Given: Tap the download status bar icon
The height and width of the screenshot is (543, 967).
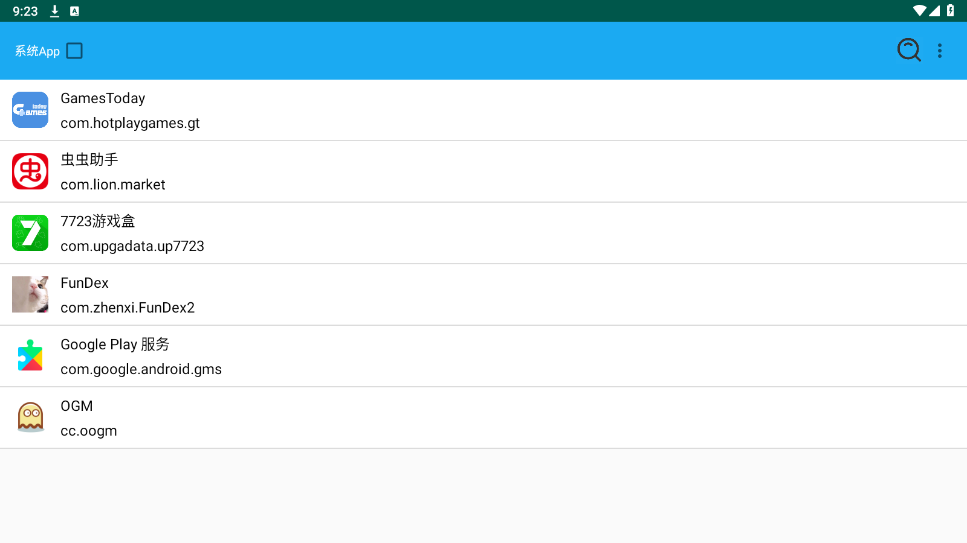Looking at the screenshot, I should [55, 11].
